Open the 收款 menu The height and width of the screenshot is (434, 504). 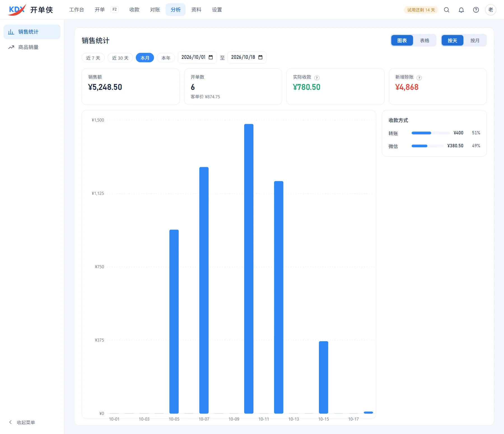[134, 10]
